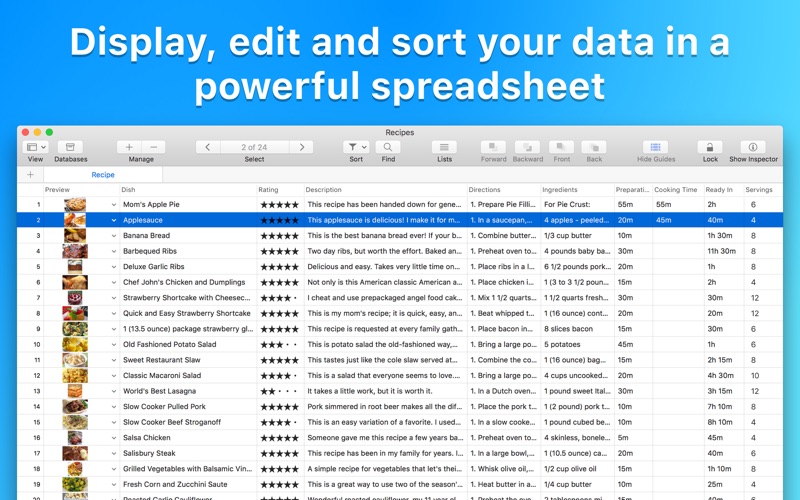Click the Front arrange icon
Viewport: 800px width, 500px height.
tap(562, 147)
